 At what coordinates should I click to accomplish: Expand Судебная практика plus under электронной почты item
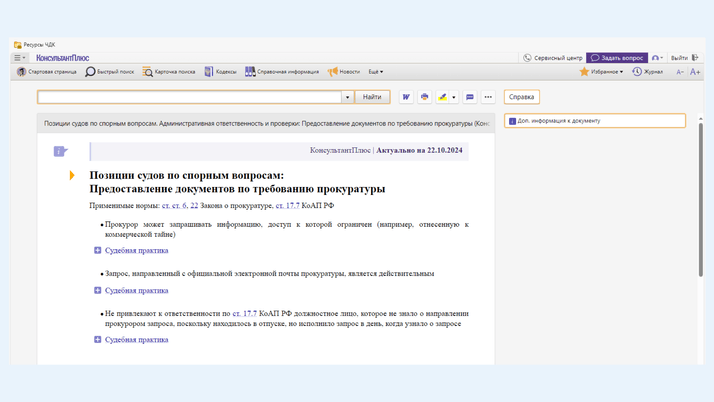click(97, 290)
